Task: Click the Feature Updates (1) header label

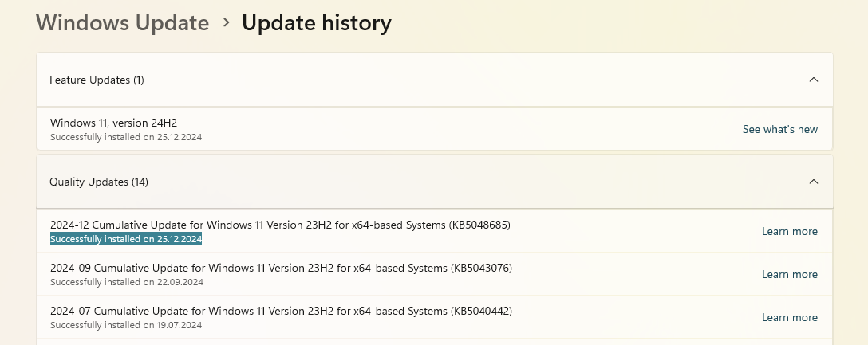Action: pos(97,80)
